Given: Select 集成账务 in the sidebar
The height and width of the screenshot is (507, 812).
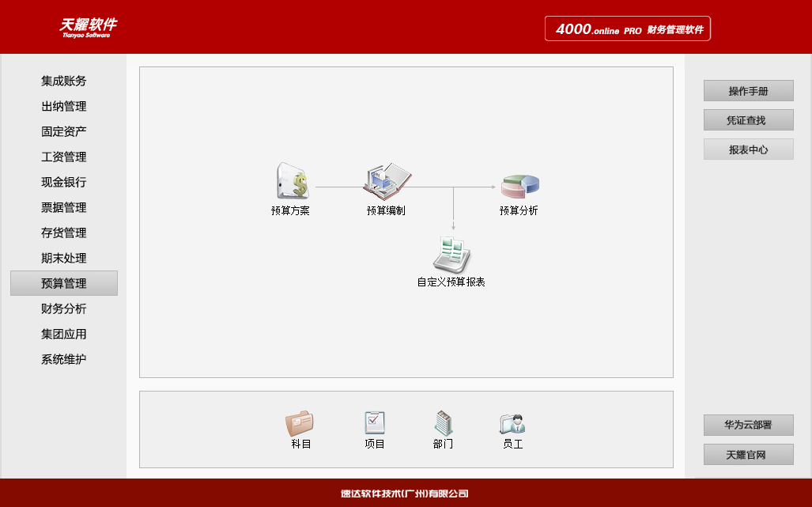Looking at the screenshot, I should [x=64, y=81].
